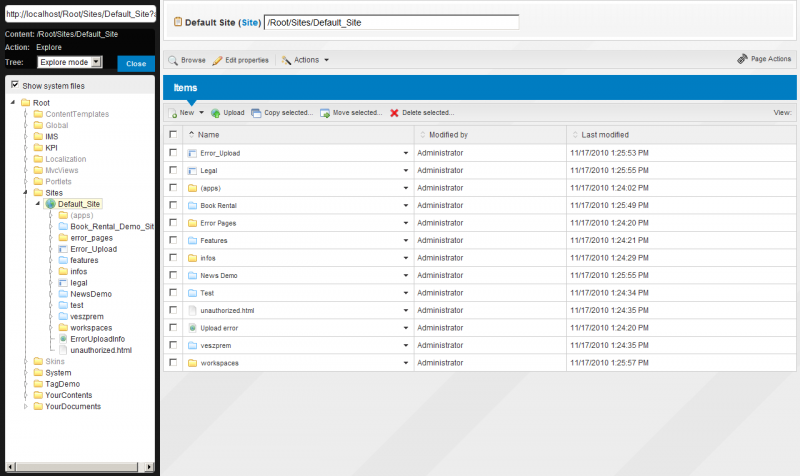Click the localhost URL address field
This screenshot has height=476, width=800.
coord(80,14)
